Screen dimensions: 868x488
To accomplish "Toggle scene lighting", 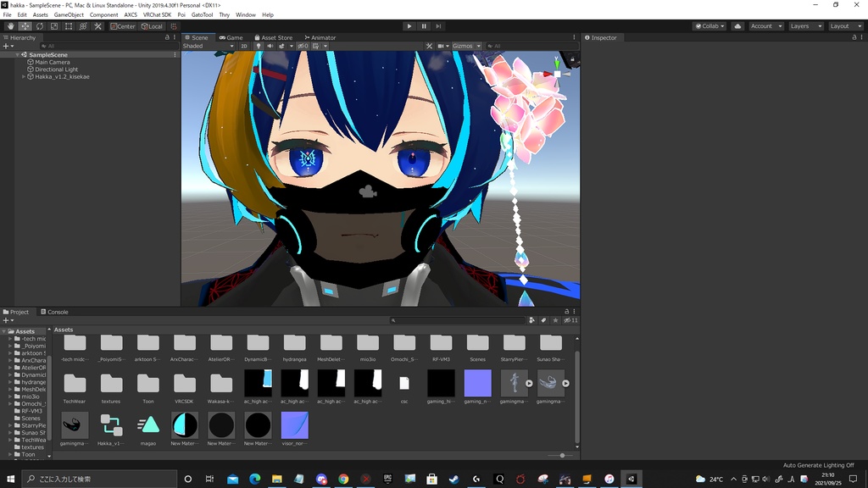I will pos(258,46).
